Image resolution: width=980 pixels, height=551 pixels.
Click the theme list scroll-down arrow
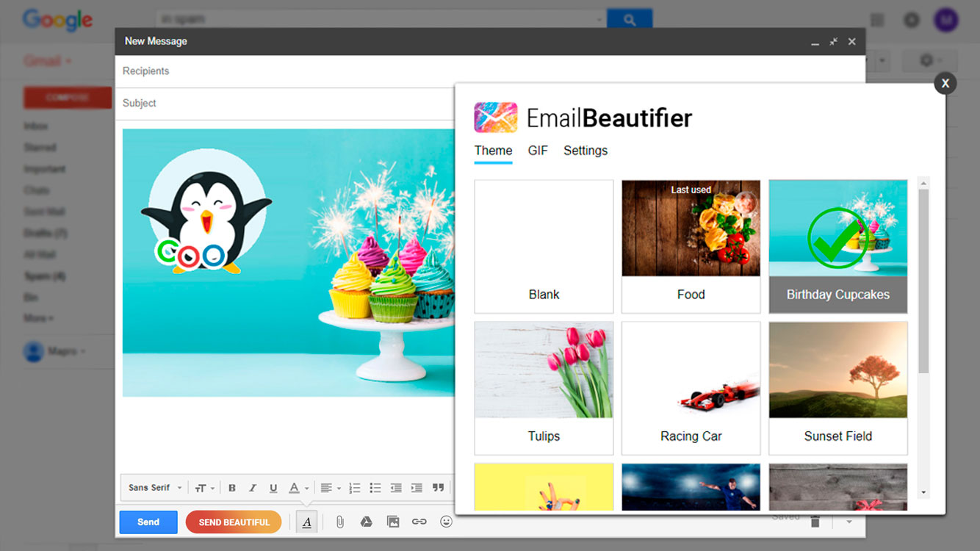[x=923, y=492]
